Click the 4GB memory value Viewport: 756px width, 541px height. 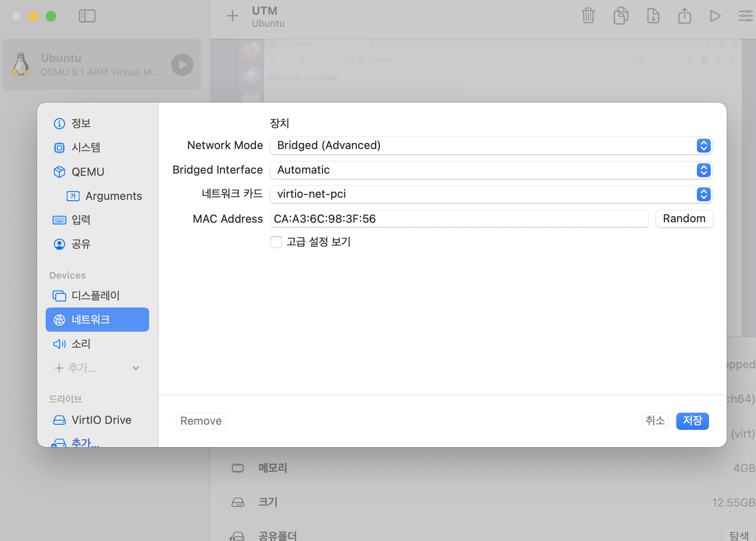(x=744, y=468)
